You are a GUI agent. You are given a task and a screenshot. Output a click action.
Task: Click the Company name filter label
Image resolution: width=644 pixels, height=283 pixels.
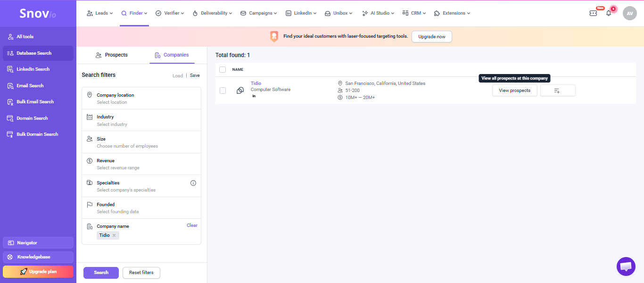click(x=113, y=226)
